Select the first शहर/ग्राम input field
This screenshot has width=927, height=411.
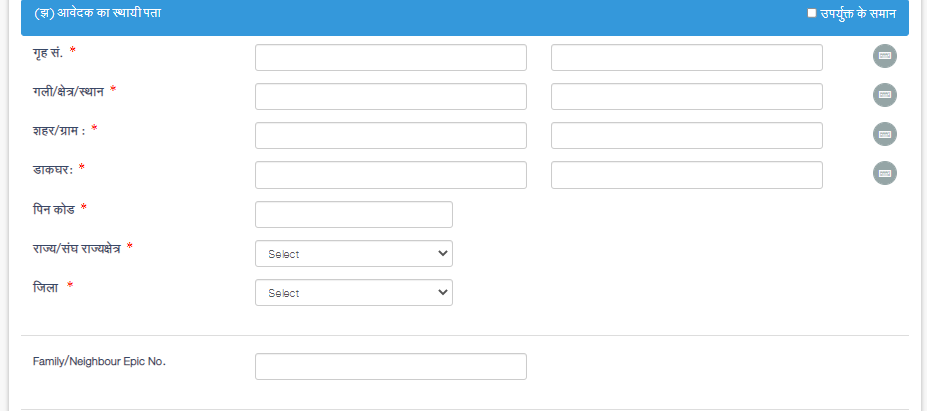coord(391,135)
